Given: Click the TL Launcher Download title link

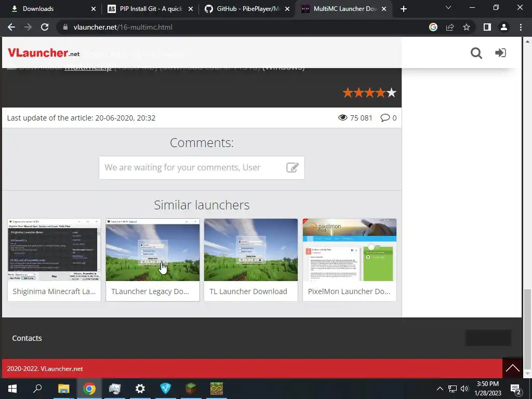Looking at the screenshot, I should pyautogui.click(x=248, y=291).
